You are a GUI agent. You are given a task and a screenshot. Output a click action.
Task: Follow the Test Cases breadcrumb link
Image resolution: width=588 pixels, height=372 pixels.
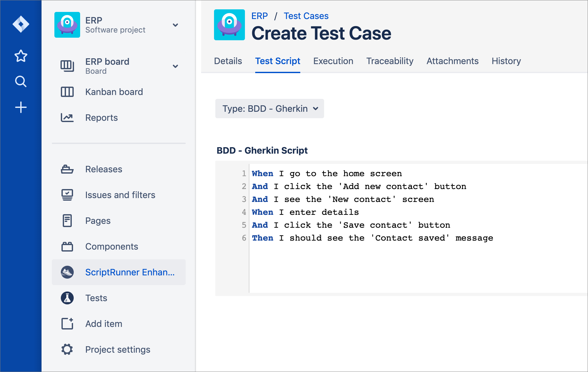306,16
